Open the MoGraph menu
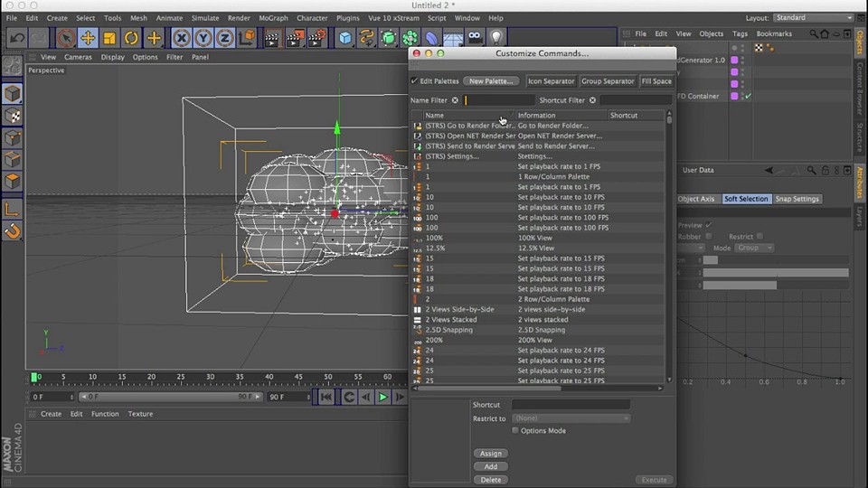868x488 pixels. click(273, 18)
